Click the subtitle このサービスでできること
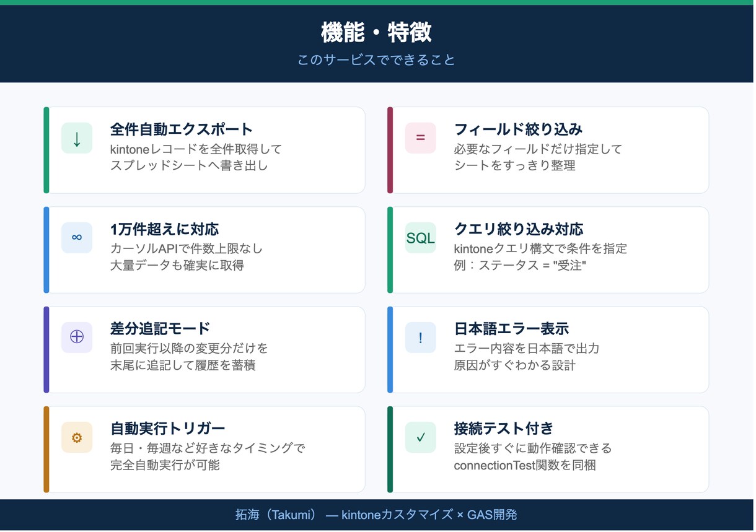Screen dimensions: 756x532 [377, 60]
